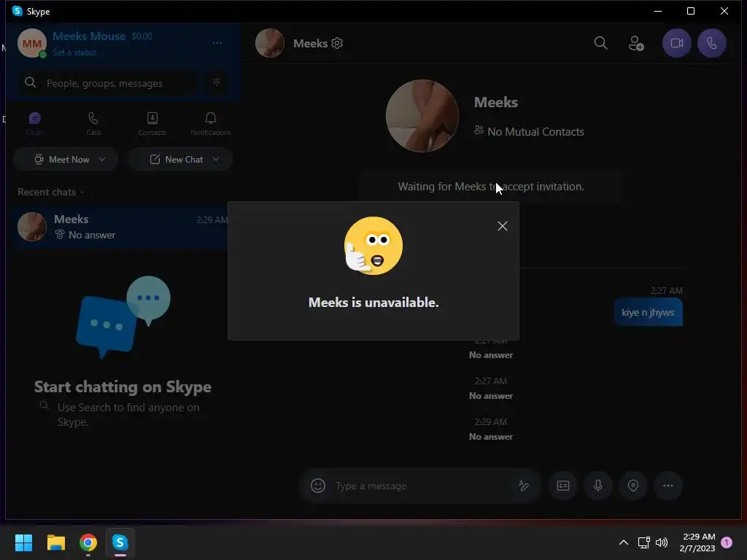This screenshot has width=747, height=560.
Task: Open the Meeks conversation in recent chats
Action: pyautogui.click(x=121, y=227)
